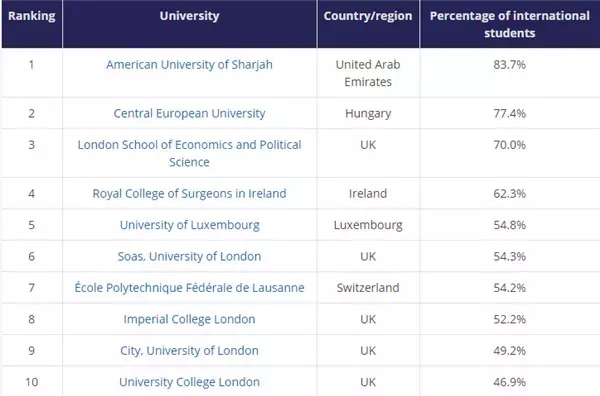Click Percentage of international students header
This screenshot has width=600, height=396.
510,24
